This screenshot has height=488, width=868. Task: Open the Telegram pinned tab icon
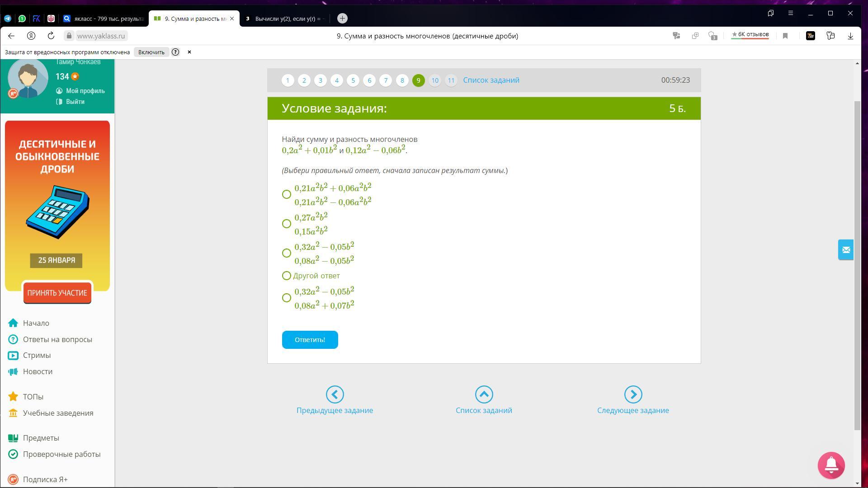(x=8, y=19)
